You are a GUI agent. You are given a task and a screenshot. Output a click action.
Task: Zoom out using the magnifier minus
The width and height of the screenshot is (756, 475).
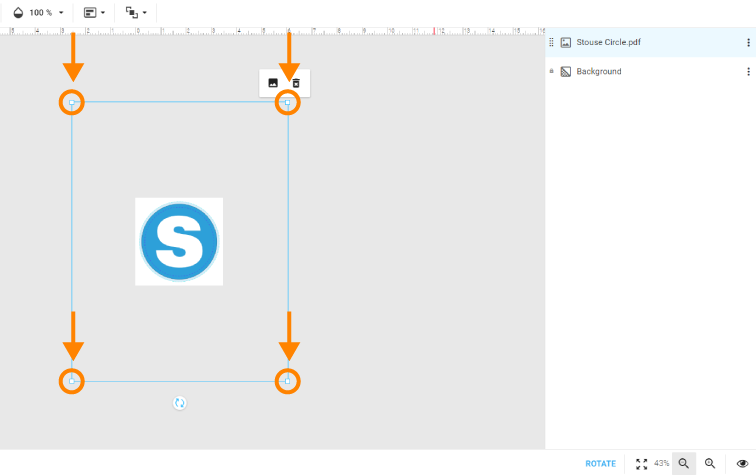click(684, 464)
